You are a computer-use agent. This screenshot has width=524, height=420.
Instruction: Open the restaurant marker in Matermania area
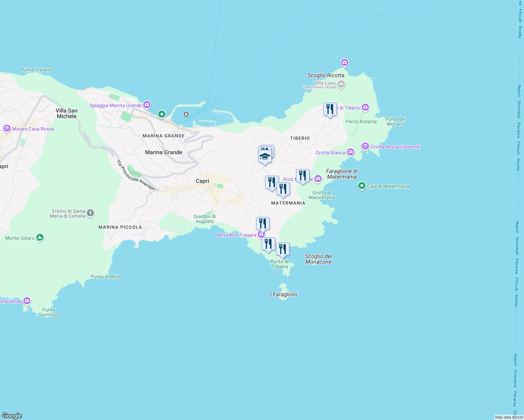(x=283, y=188)
